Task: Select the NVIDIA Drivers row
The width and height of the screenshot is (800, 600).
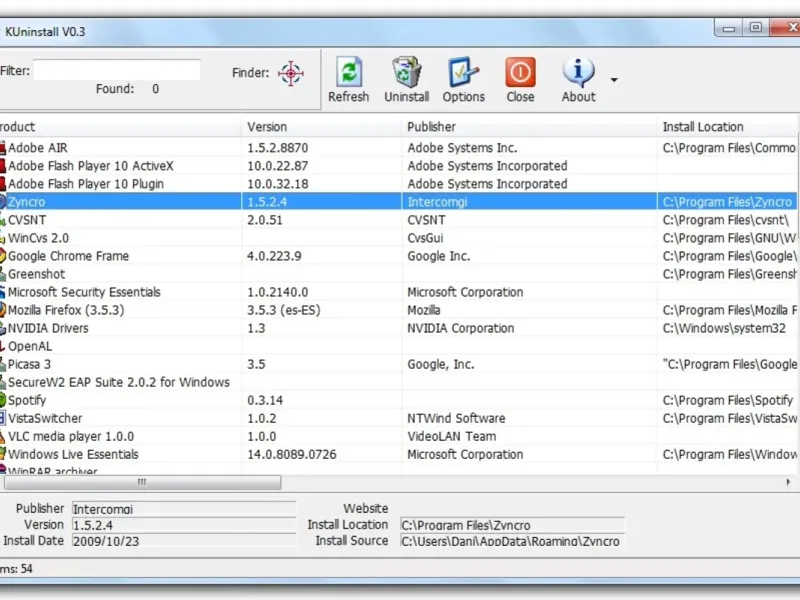Action: (x=398, y=328)
